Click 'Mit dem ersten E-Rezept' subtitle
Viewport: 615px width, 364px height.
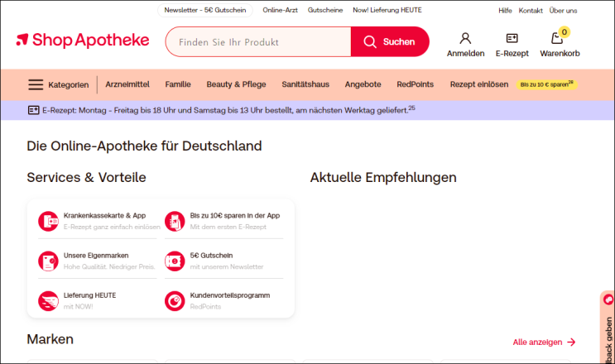[228, 227]
